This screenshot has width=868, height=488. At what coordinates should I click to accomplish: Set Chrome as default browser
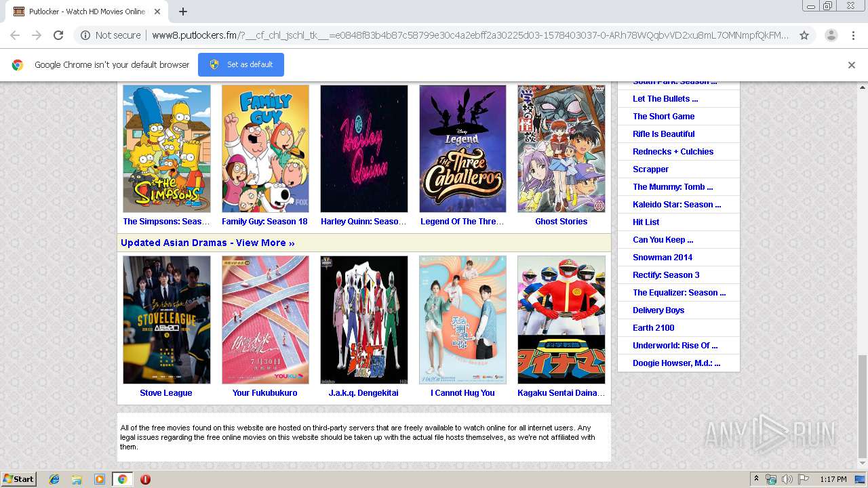click(x=241, y=64)
